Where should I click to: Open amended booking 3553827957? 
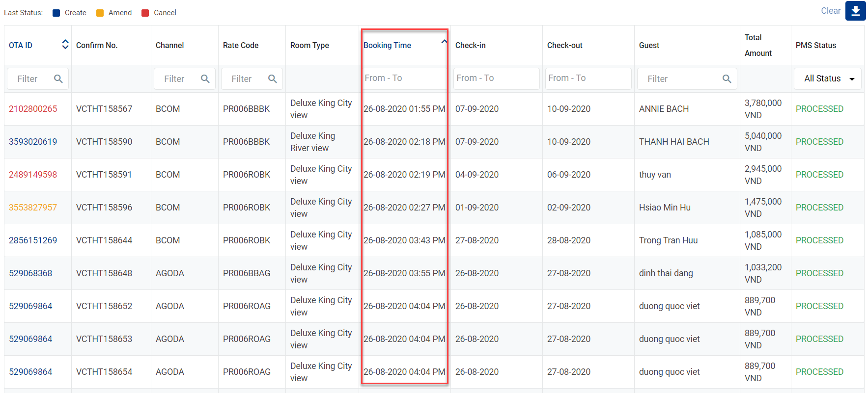point(33,208)
